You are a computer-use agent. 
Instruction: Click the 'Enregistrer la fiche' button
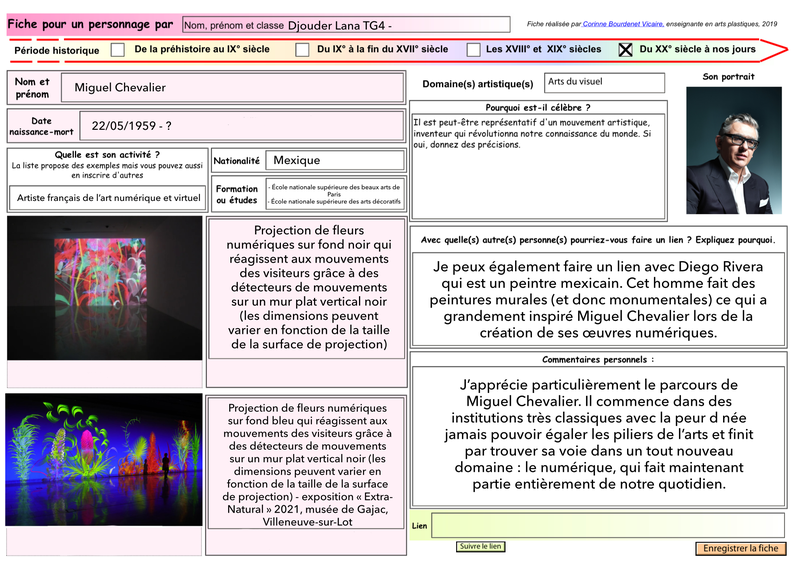pyautogui.click(x=740, y=549)
